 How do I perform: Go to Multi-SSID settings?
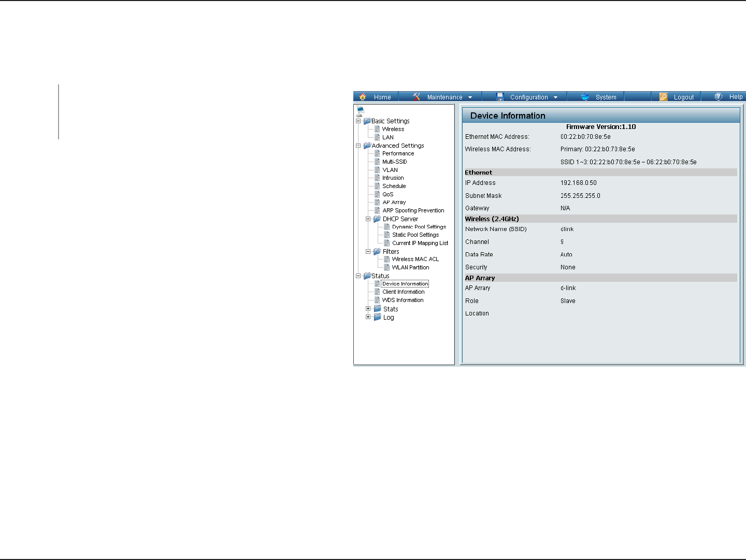pyautogui.click(x=395, y=162)
